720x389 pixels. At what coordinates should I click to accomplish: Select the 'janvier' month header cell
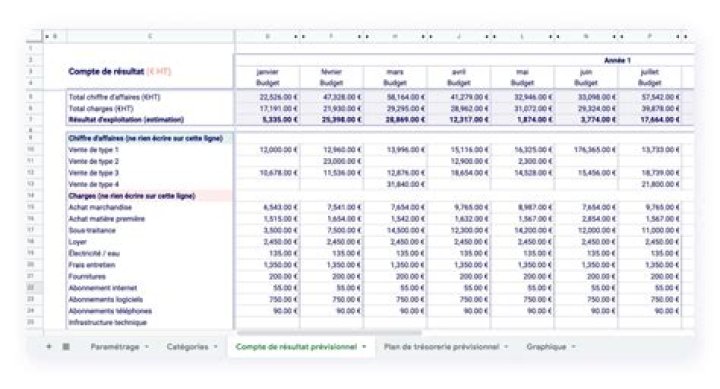(267, 72)
